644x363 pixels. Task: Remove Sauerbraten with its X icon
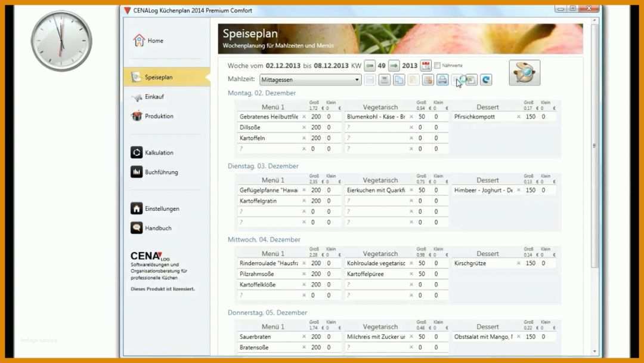(x=304, y=336)
